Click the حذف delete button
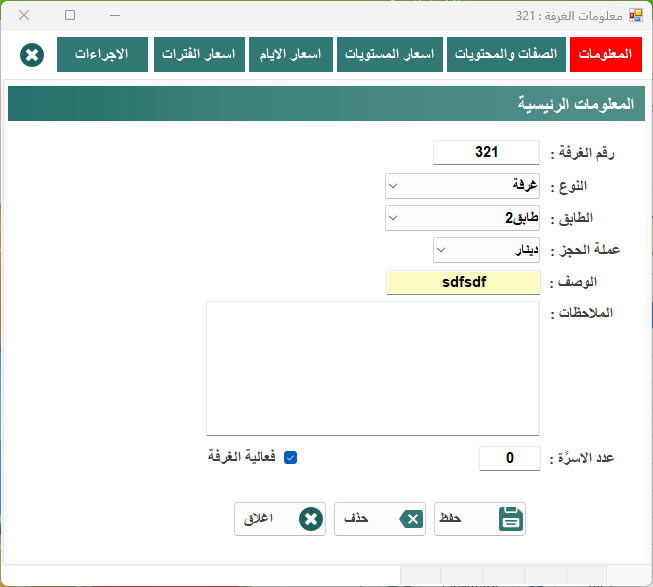The image size is (653, 587). 380,519
